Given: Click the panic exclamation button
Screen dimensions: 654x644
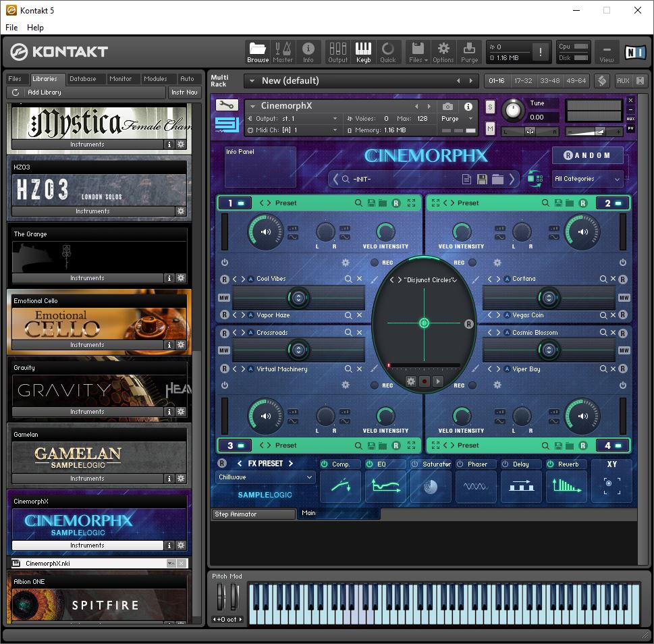Looking at the screenshot, I should point(541,52).
